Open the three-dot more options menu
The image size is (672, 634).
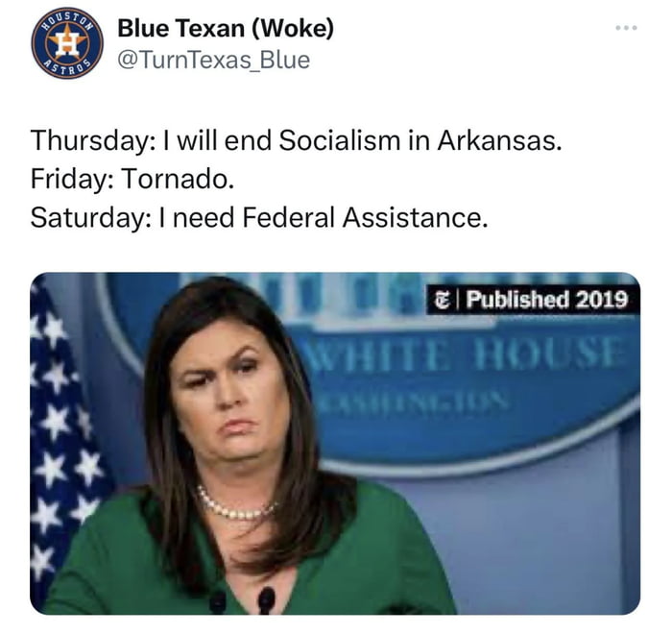(626, 28)
